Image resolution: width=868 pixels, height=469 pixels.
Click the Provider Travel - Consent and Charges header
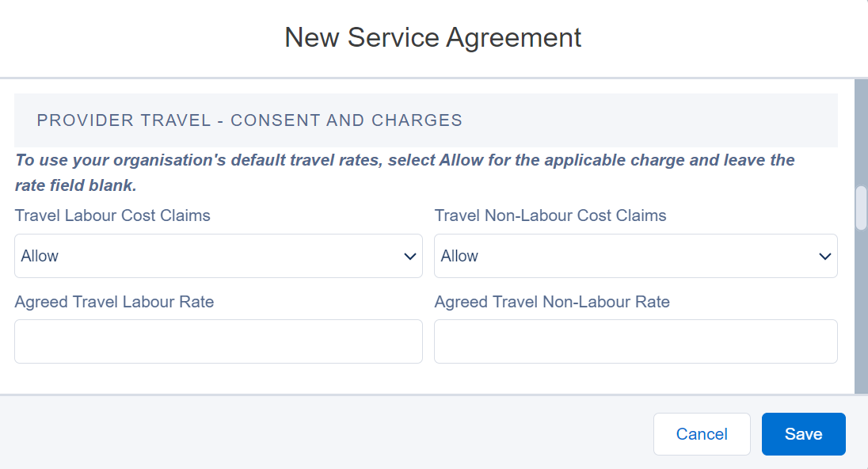pos(249,120)
